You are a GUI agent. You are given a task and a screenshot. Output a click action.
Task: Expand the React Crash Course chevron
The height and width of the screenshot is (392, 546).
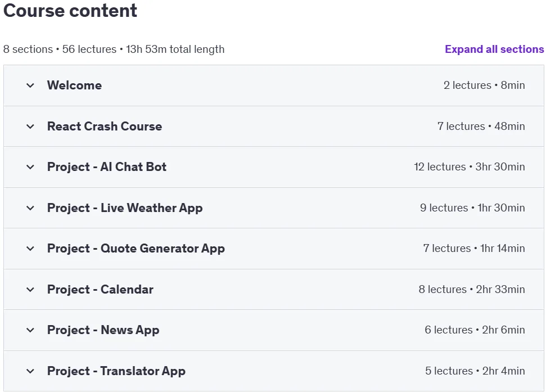pos(30,127)
